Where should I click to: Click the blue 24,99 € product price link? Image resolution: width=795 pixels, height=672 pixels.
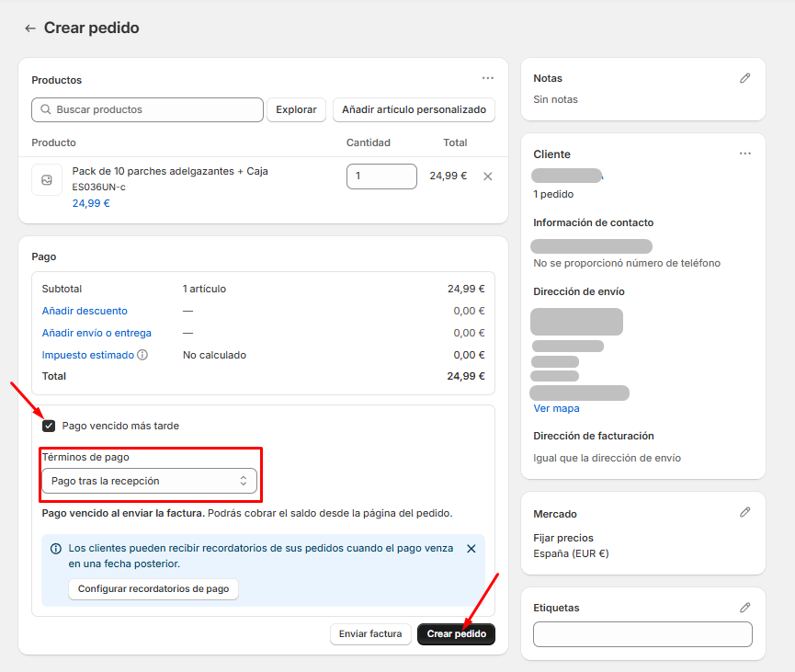tap(91, 203)
